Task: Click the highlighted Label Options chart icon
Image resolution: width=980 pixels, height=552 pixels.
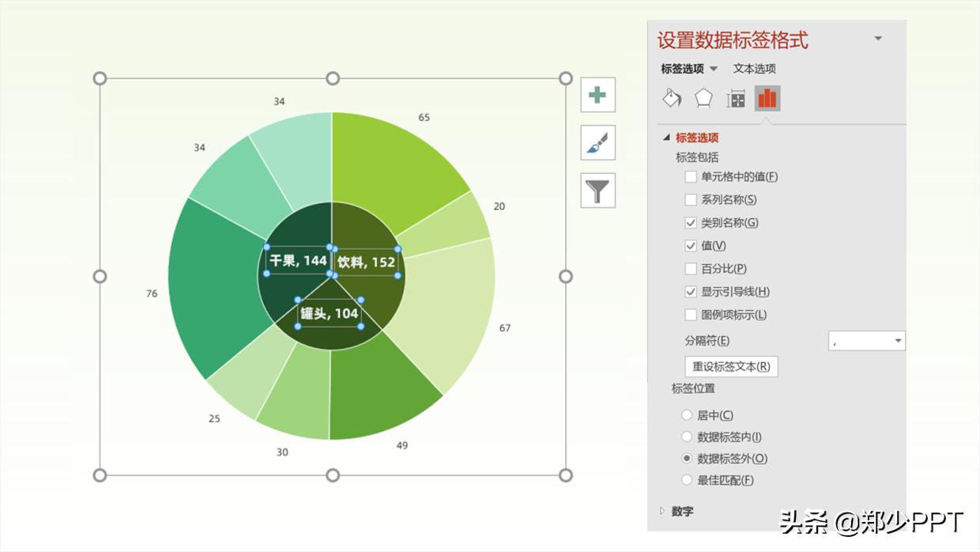Action: 767,98
